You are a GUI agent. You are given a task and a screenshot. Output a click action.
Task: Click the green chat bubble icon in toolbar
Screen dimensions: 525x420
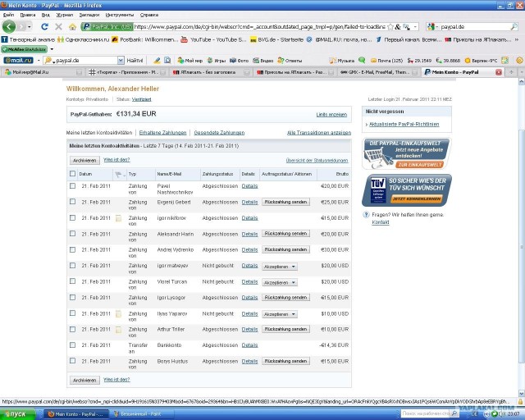[362, 60]
